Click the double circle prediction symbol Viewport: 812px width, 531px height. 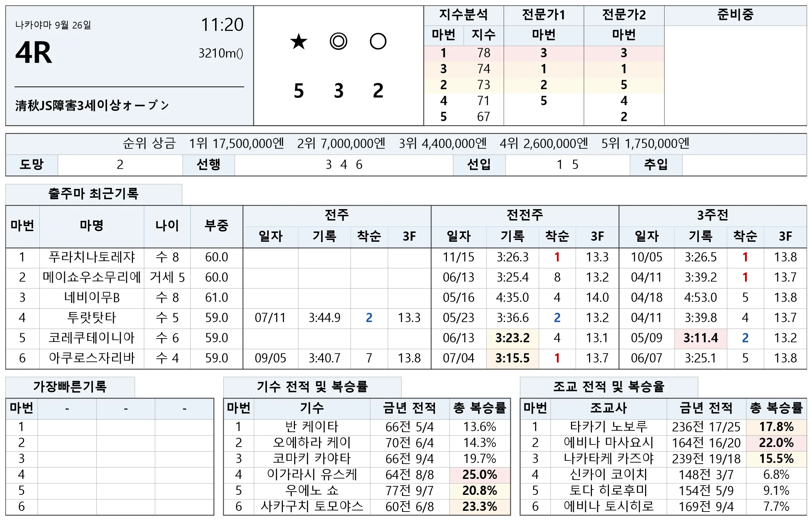click(x=338, y=41)
